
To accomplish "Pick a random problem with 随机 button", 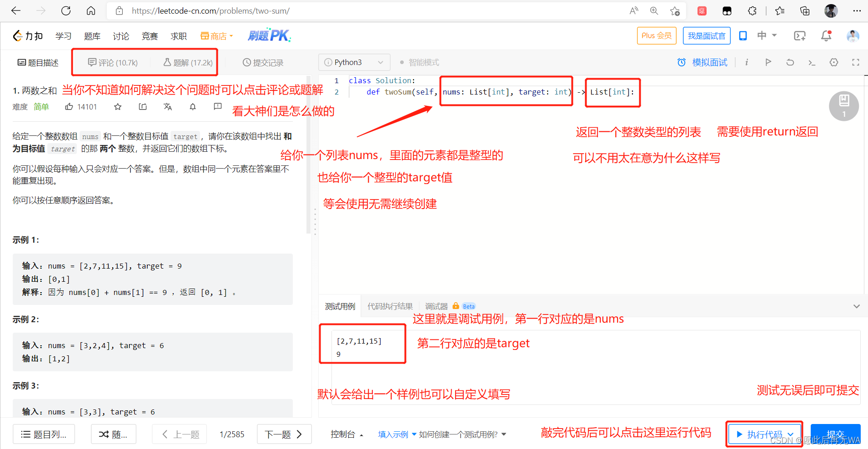I will (113, 434).
